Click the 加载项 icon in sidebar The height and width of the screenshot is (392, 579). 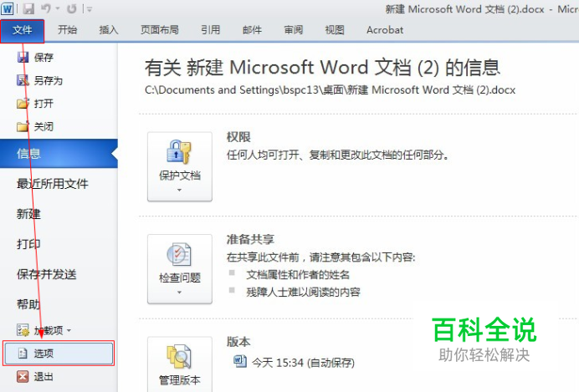[23, 330]
